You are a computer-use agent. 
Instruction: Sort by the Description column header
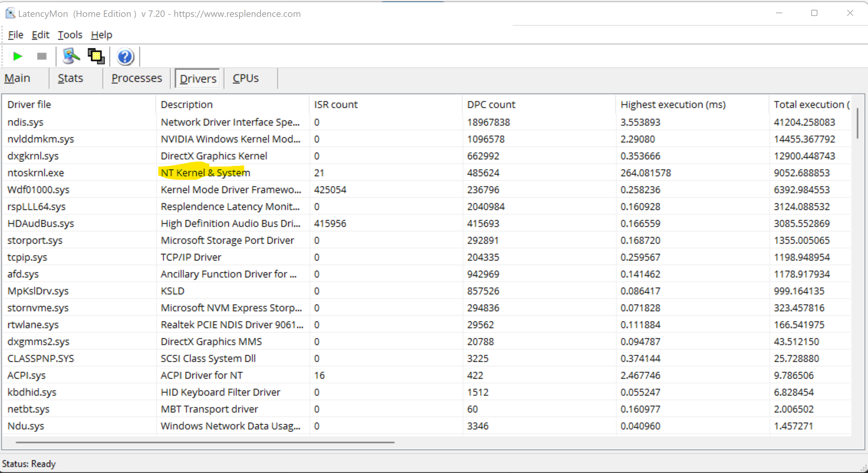[x=232, y=104]
